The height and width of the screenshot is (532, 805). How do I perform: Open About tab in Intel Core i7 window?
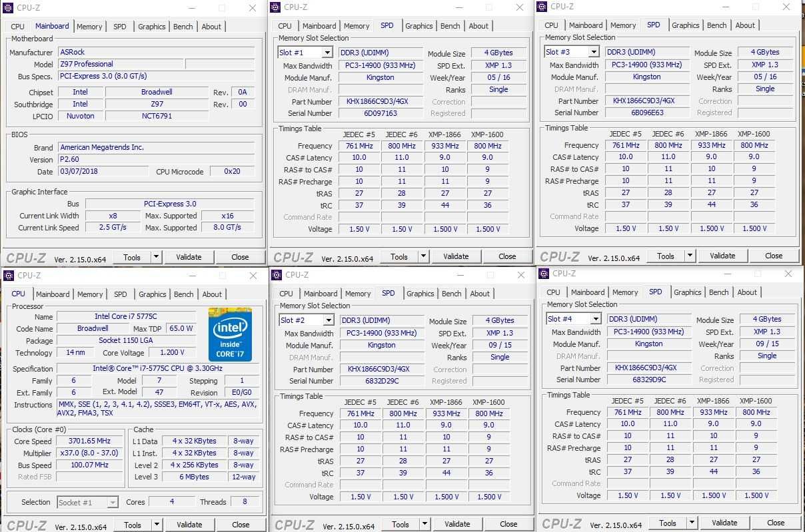(212, 294)
